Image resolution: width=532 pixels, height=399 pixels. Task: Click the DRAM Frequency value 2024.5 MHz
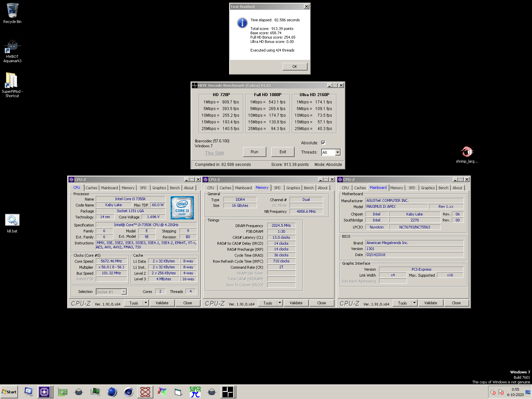(281, 225)
